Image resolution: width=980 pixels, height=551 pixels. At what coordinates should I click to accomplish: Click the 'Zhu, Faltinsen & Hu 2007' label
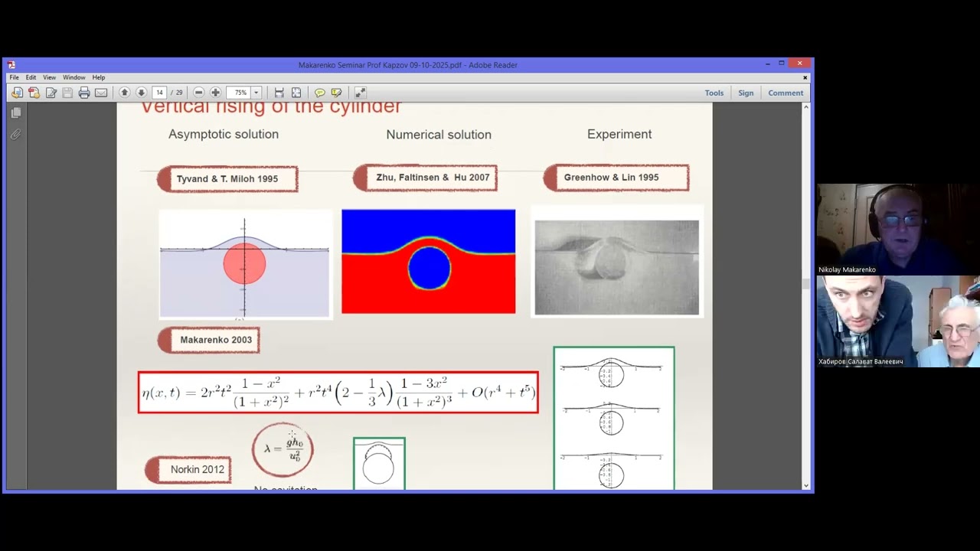[425, 178]
